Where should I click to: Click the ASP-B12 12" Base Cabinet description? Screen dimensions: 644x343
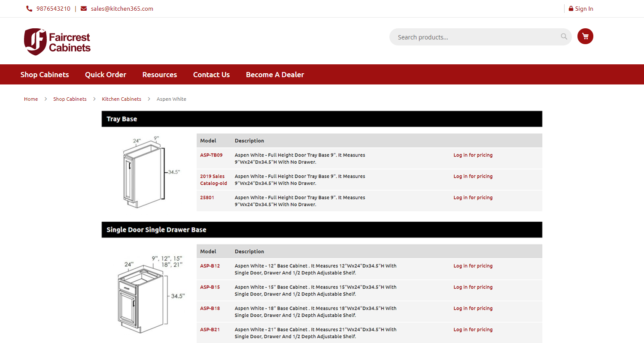point(316,269)
